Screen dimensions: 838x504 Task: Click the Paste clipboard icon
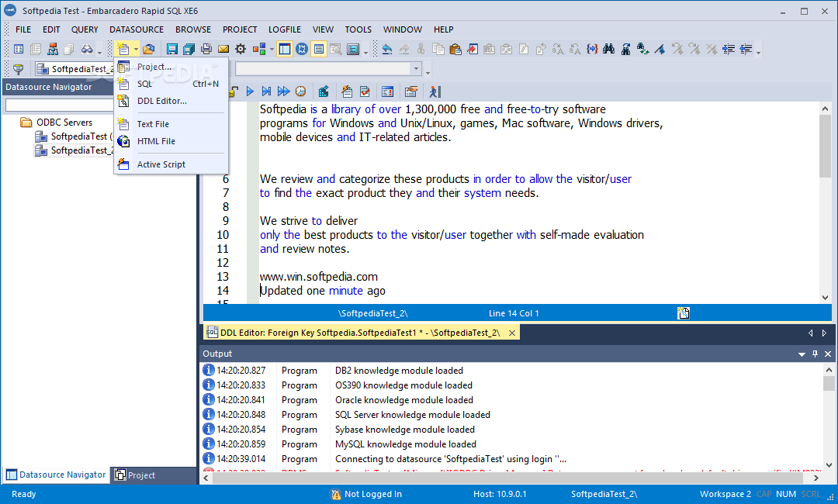tap(455, 49)
